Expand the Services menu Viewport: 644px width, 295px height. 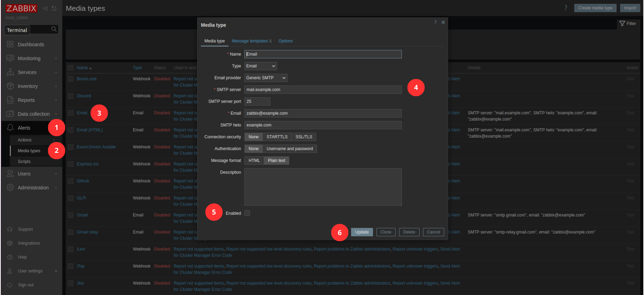pos(56,72)
